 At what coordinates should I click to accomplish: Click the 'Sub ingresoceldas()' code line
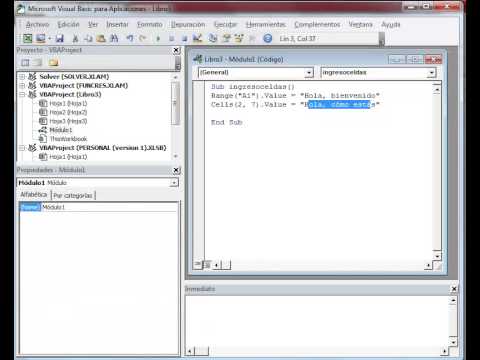253,87
